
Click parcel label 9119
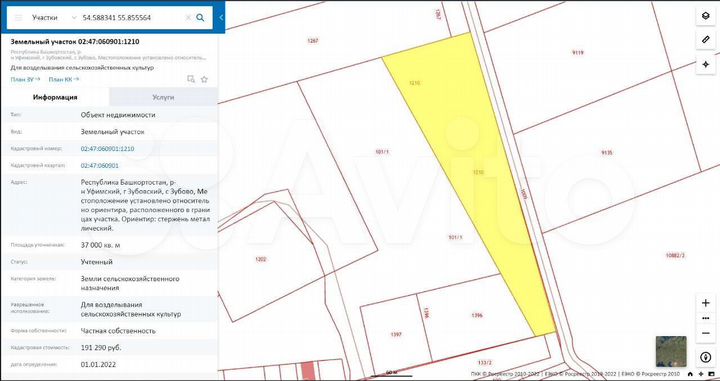578,53
